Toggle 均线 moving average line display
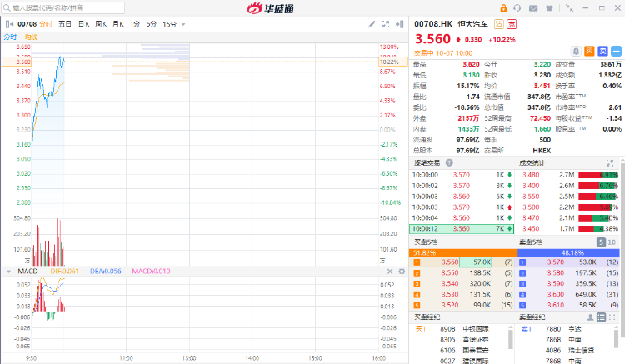 (x=32, y=37)
